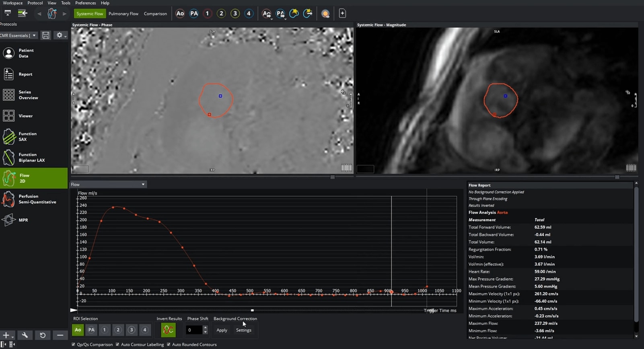Screen dimensions: 644x349
Task: Click the heart protocol icon in top toolbar
Action: tap(52, 14)
